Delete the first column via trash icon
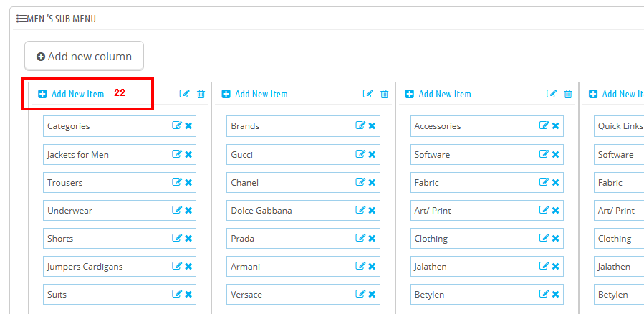The height and width of the screenshot is (314, 644). (x=201, y=94)
